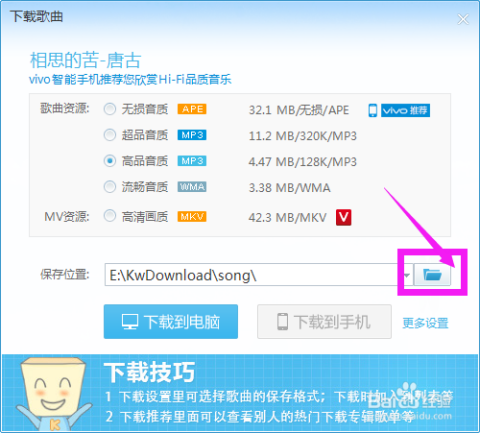Click the 歌曲资源 label

(x=65, y=108)
